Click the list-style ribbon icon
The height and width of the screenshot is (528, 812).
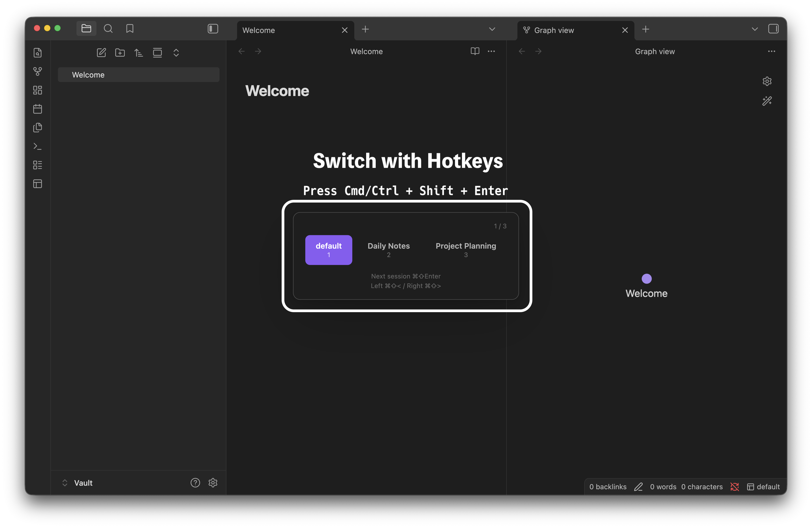[x=37, y=165]
